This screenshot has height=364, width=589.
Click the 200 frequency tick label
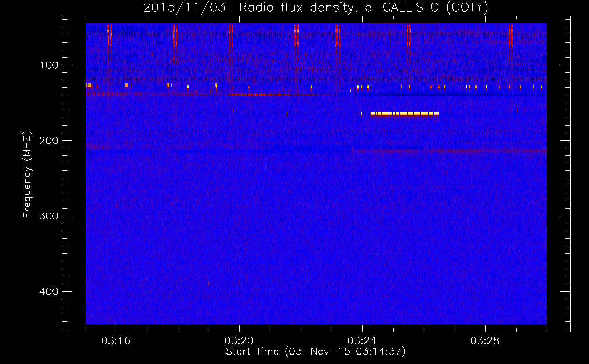pyautogui.click(x=49, y=141)
